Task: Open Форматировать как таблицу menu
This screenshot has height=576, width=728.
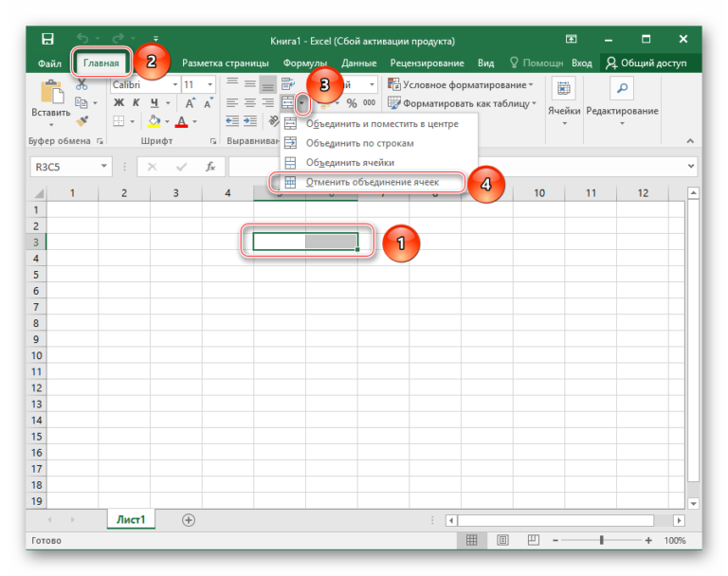Action: (x=462, y=103)
